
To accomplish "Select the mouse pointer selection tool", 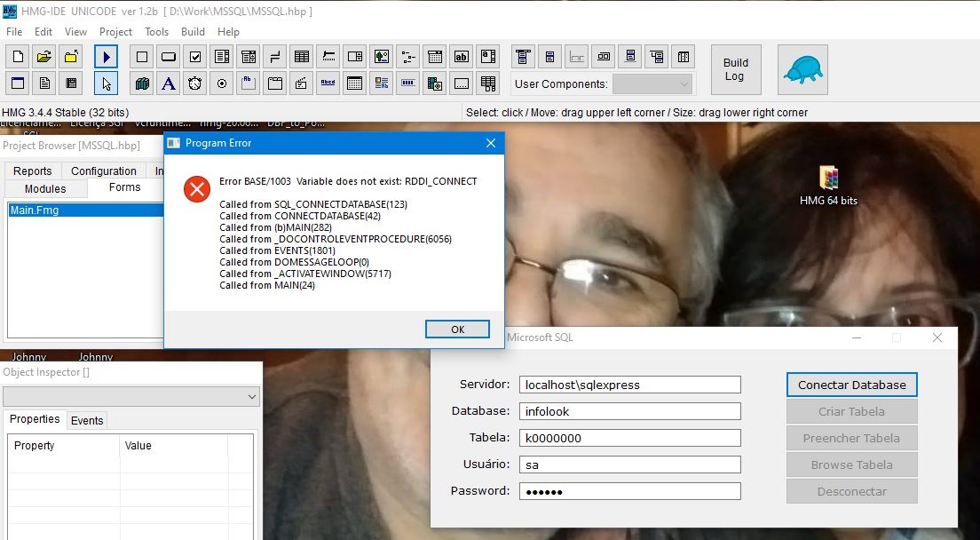I will [107, 83].
